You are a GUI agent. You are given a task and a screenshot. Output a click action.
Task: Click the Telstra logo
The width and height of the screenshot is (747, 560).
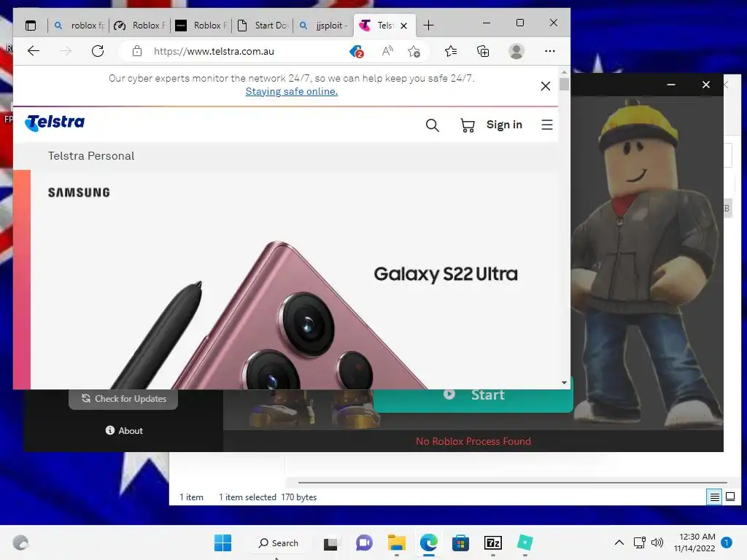click(x=55, y=122)
